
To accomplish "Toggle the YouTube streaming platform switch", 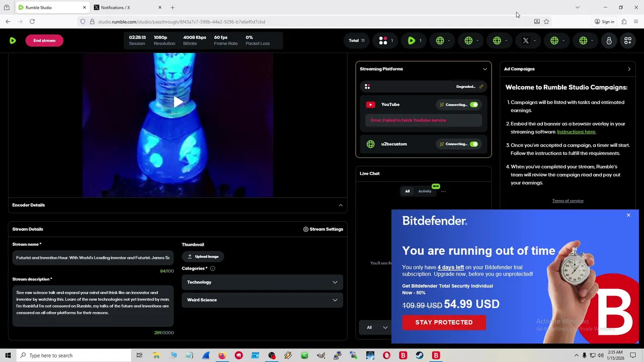I will [x=474, y=105].
